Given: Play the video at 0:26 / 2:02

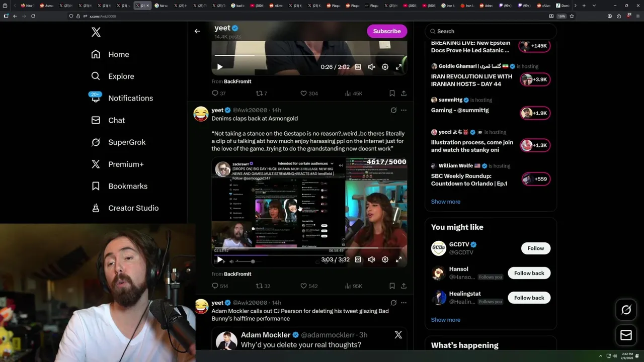Looking at the screenshot, I should (220, 67).
